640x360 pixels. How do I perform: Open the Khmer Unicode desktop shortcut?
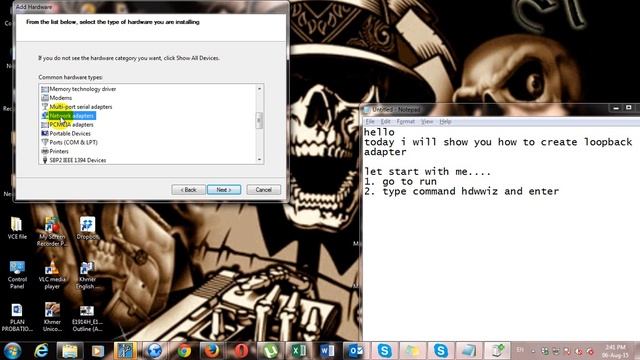[52, 318]
